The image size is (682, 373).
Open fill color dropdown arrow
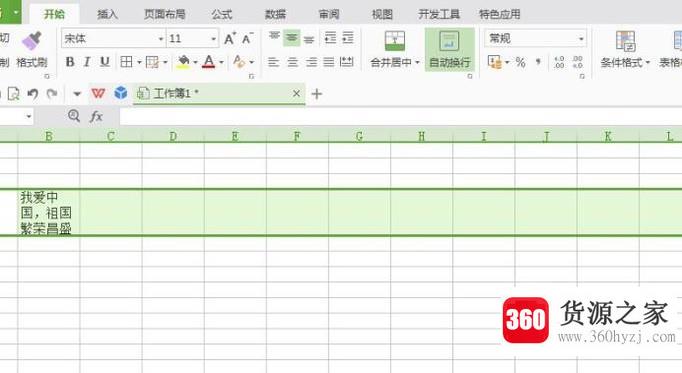195,63
